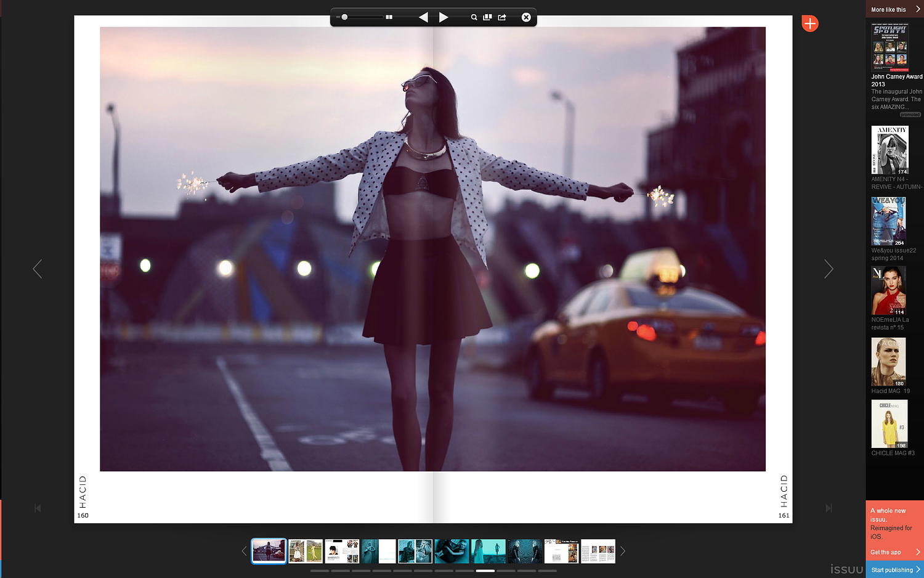Click the magnifier search icon in toolbar
The image size is (924, 578).
point(474,17)
